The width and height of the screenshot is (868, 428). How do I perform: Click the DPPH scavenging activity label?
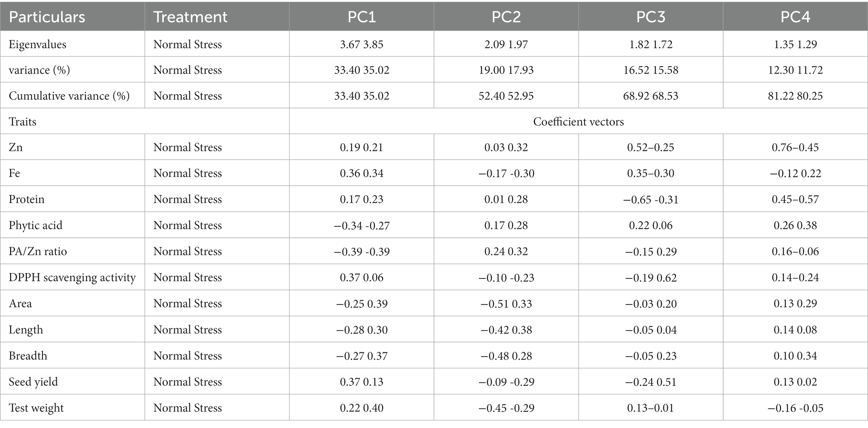coord(72,278)
